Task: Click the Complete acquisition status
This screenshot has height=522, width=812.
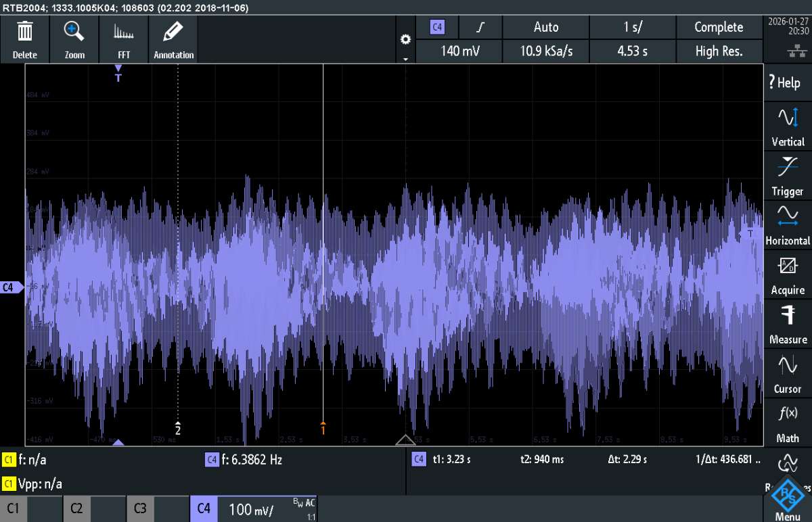Action: [x=719, y=28]
